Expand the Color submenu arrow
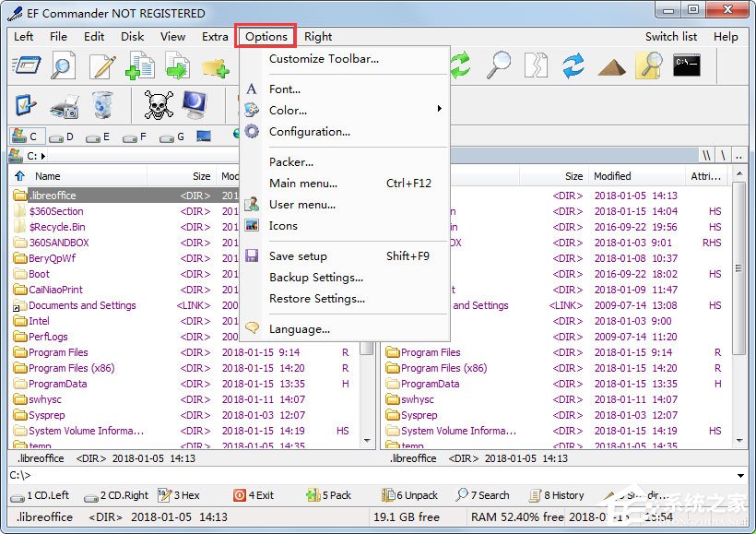 [439, 109]
